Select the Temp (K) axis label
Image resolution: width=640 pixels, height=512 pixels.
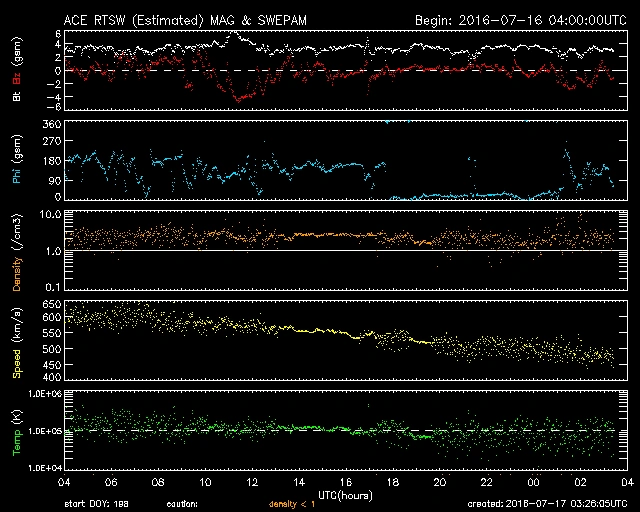point(17,433)
